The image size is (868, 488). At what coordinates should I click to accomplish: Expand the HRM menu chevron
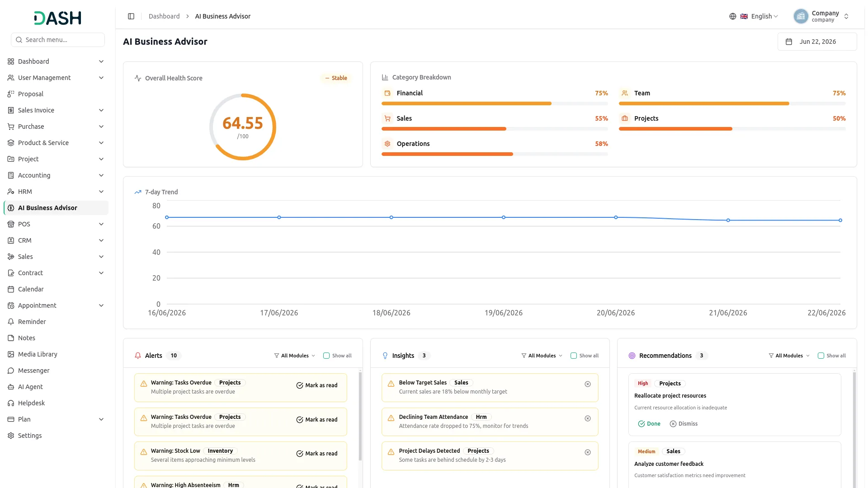(101, 192)
